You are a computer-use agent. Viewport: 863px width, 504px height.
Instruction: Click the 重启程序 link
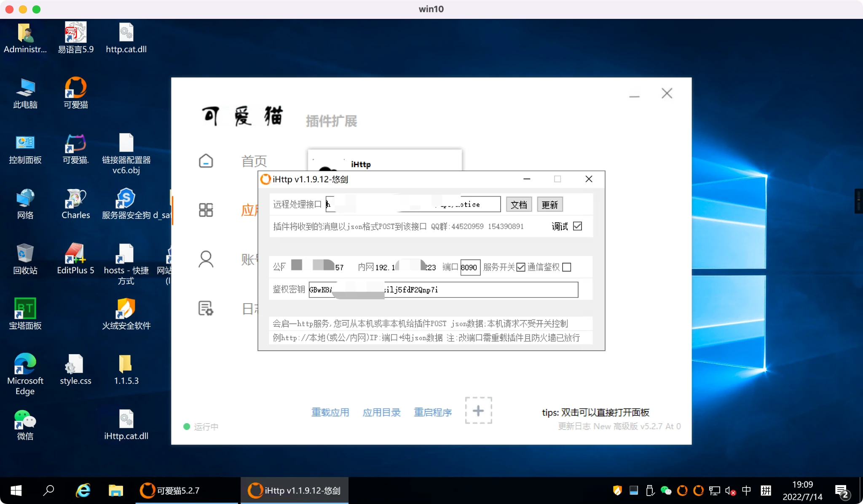pos(433,412)
